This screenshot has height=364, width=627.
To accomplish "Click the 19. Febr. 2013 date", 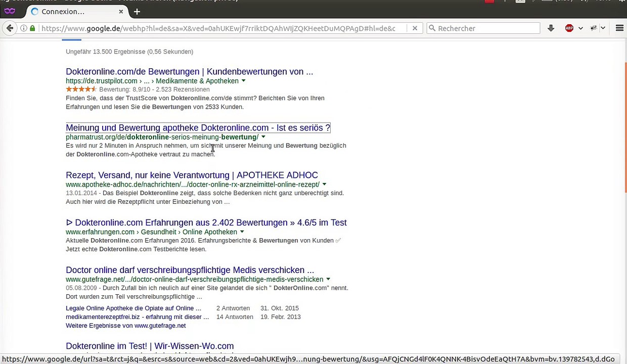I will 281,317.
